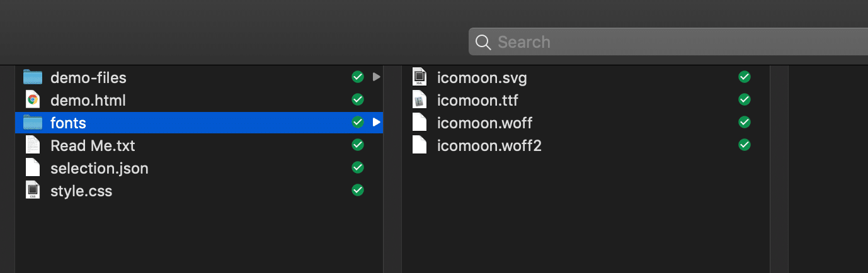Click the Chrome icon beside demo.html
This screenshot has height=273, width=868.
coord(33,100)
